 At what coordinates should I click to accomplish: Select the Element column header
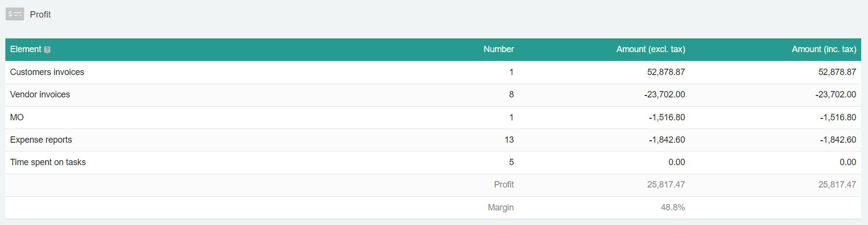[x=26, y=49]
